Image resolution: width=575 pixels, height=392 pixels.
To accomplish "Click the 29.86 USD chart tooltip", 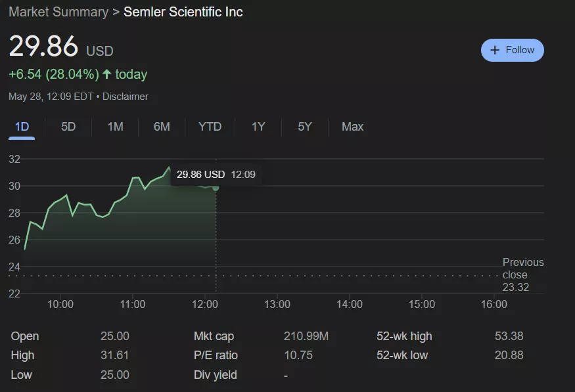I will point(216,175).
